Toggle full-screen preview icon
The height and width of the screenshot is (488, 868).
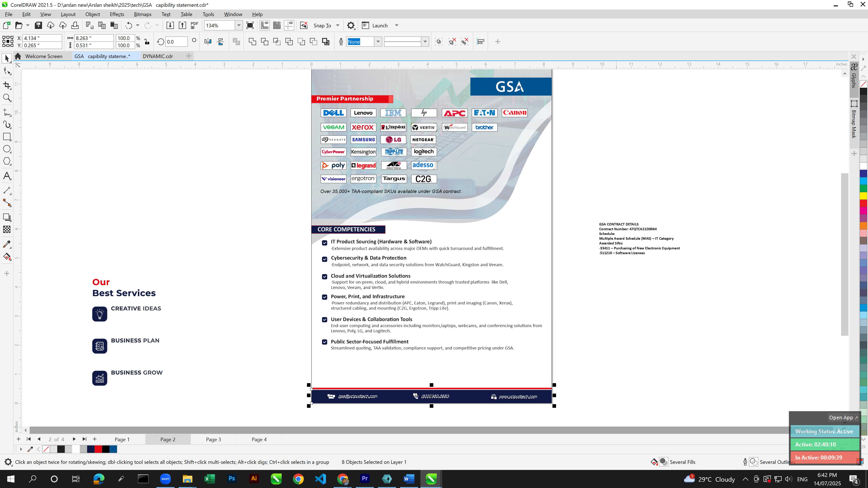pyautogui.click(x=250, y=25)
